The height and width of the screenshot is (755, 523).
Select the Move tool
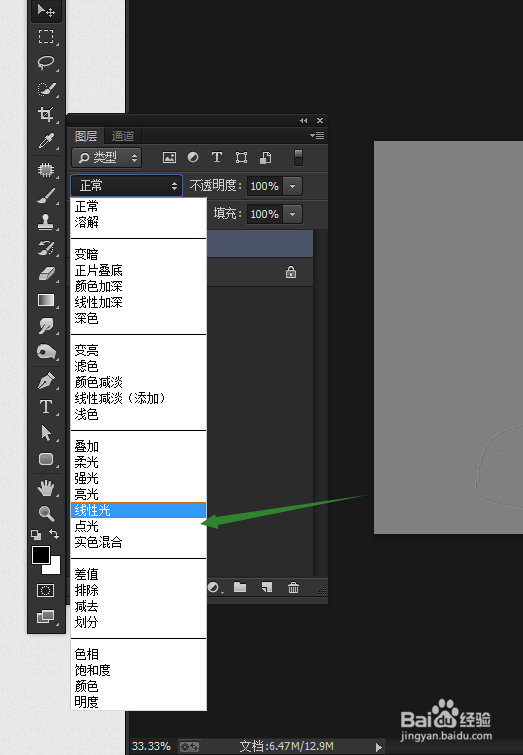click(46, 10)
